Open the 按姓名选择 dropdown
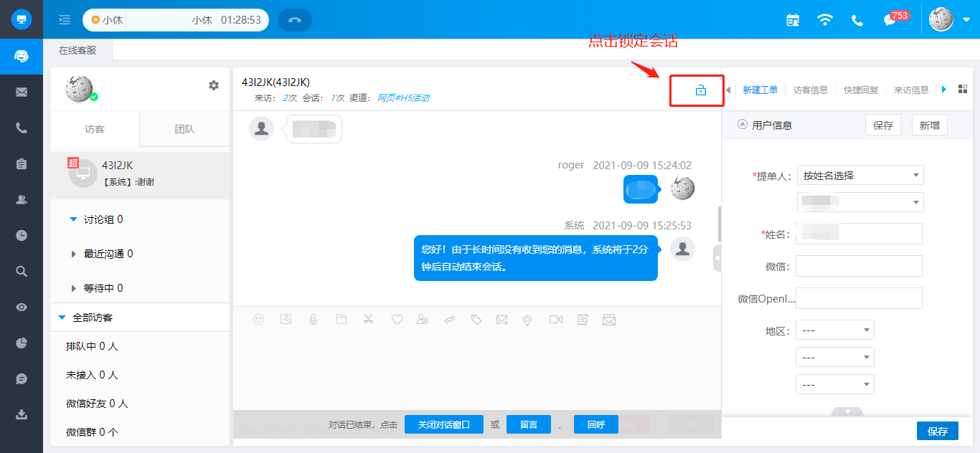Image resolution: width=980 pixels, height=453 pixels. pos(860,175)
